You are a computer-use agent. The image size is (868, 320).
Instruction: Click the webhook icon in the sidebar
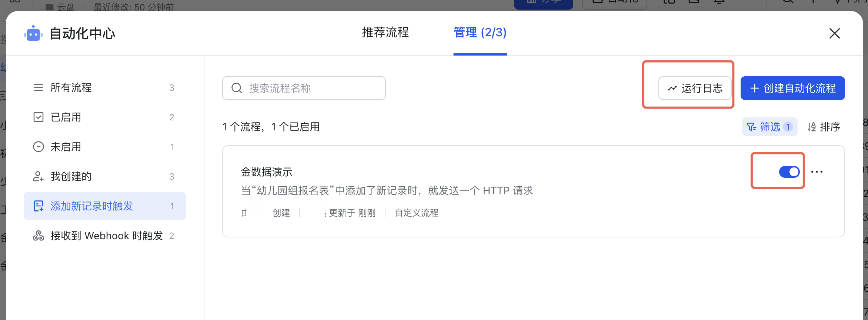coord(39,236)
